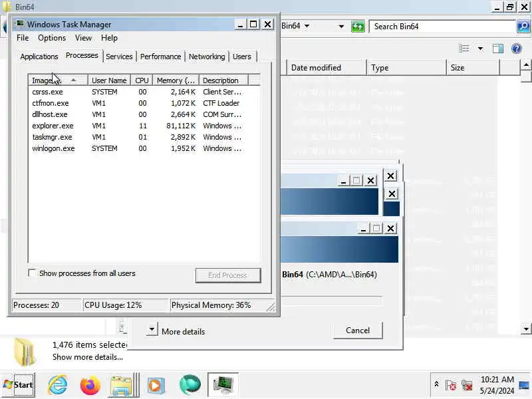Open the view options dropdown arrow
The image size is (532, 399).
pos(480,49)
